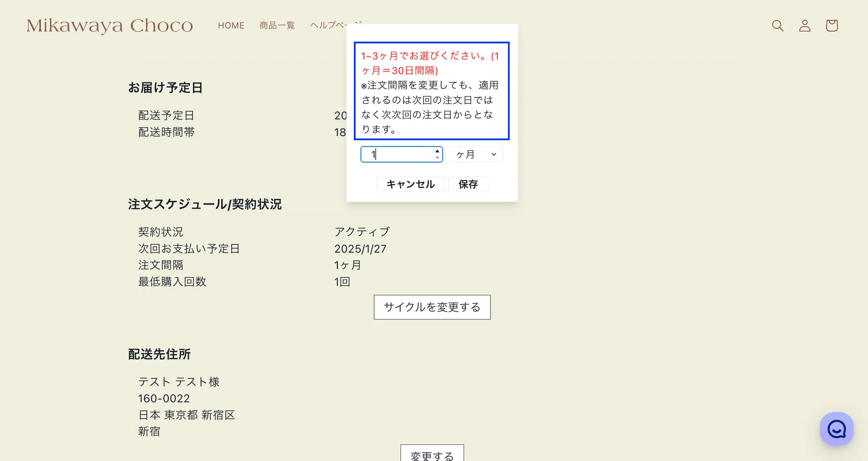This screenshot has height=461, width=868.
Task: Click the サイクルを変更する button
Action: click(432, 307)
